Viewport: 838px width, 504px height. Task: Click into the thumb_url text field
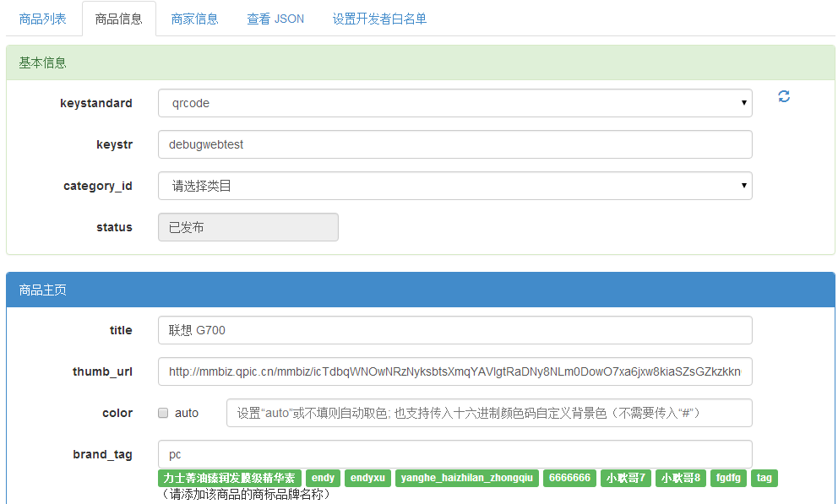click(454, 371)
